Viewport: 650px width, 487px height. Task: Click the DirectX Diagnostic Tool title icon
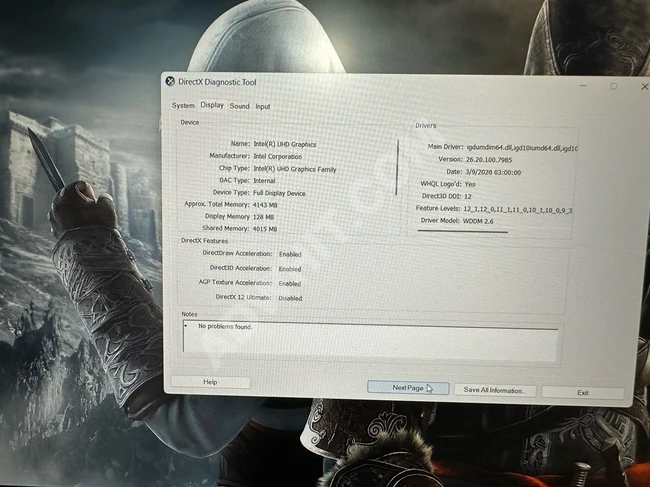click(x=170, y=81)
